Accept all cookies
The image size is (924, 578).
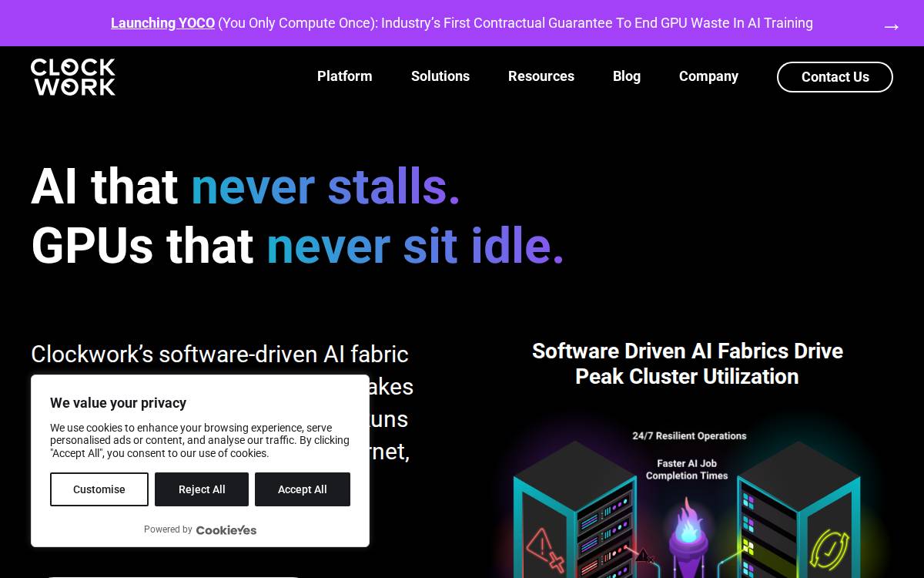click(x=303, y=489)
